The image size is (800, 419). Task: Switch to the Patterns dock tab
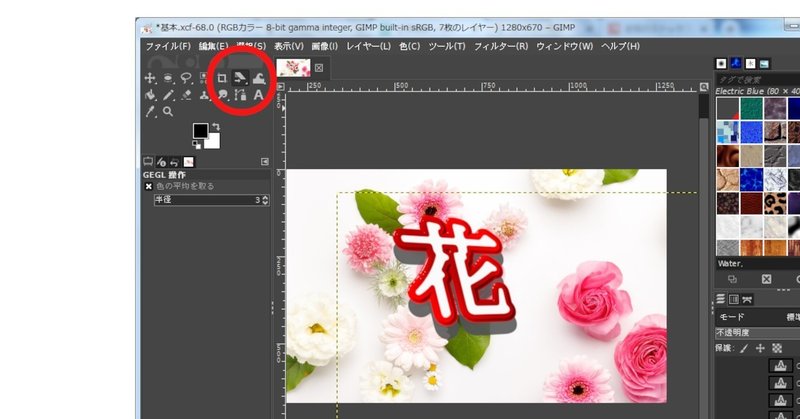coord(736,63)
